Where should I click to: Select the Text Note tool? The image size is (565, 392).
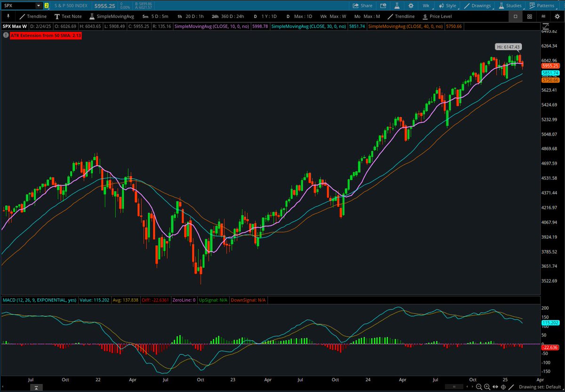tap(68, 16)
